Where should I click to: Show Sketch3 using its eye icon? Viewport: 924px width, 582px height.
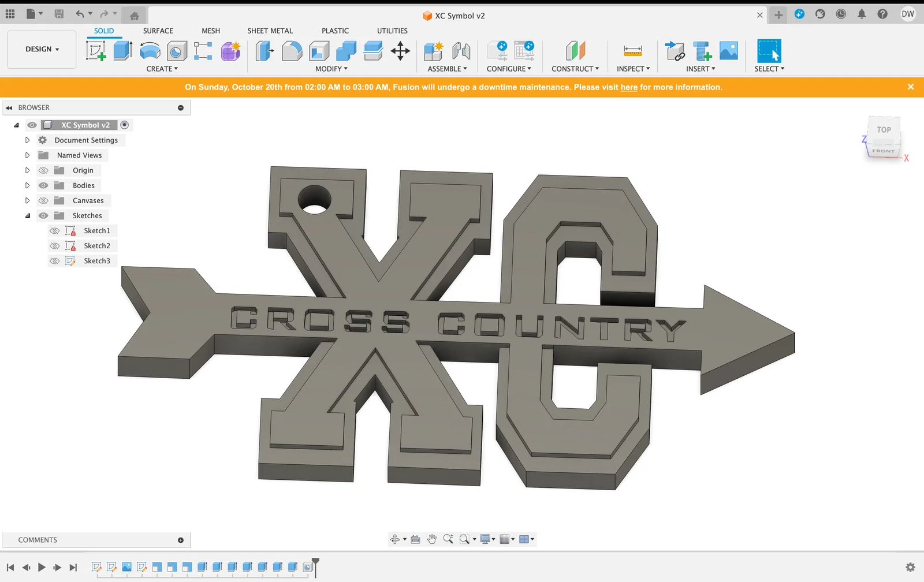click(x=55, y=260)
